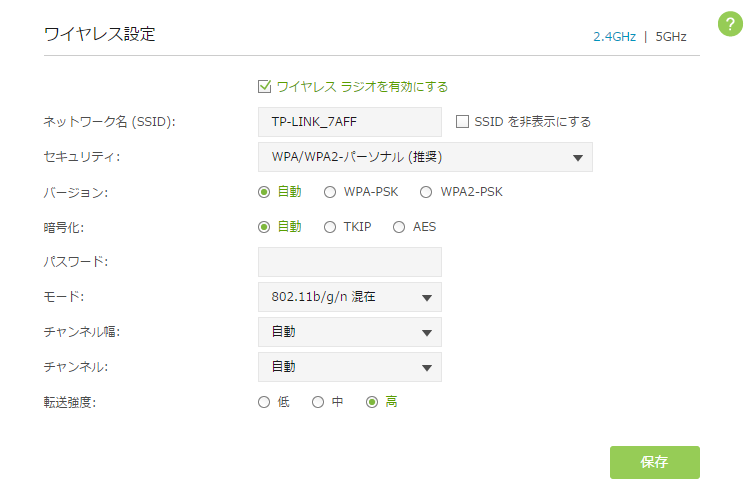Select the WPA-PSK version radio button

pyautogui.click(x=330, y=192)
